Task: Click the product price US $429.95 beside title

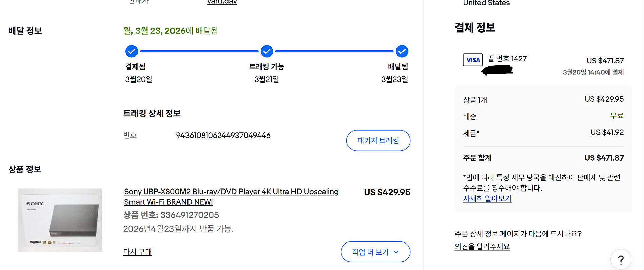Action: point(387,192)
